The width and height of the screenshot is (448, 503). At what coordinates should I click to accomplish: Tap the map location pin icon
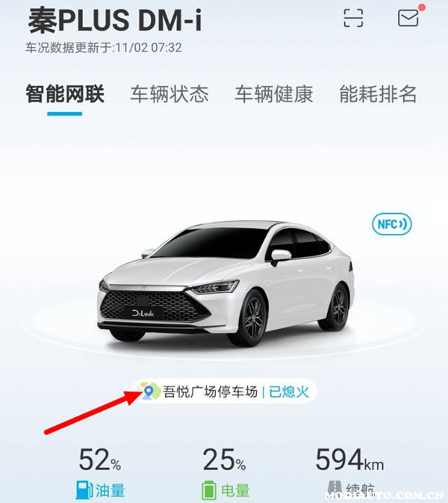[x=149, y=392]
